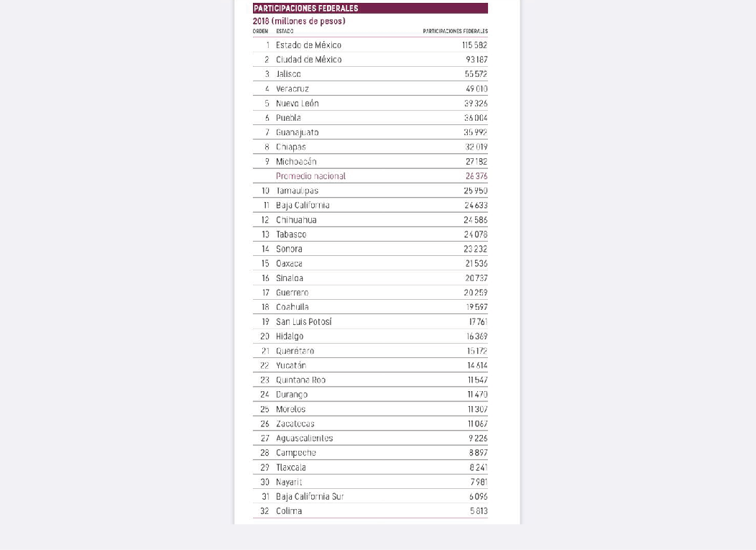This screenshot has height=550, width=756.
Task: Select the Quintana Roo row
Action: [x=370, y=380]
